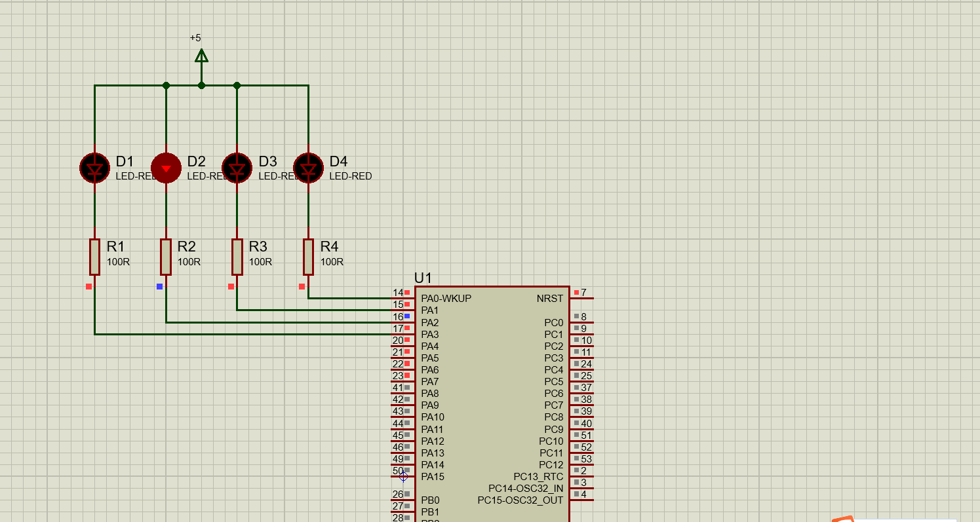
Task: Click the NRST pin name
Action: 550,299
